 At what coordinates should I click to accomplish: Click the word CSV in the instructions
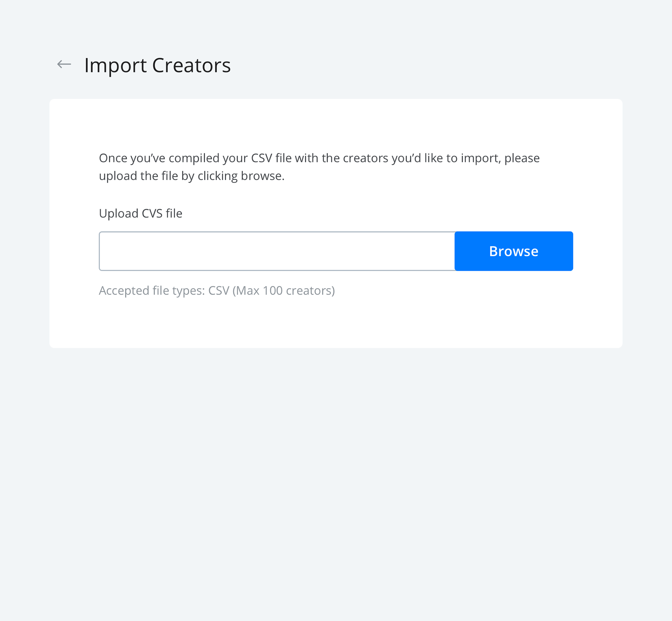click(x=262, y=158)
